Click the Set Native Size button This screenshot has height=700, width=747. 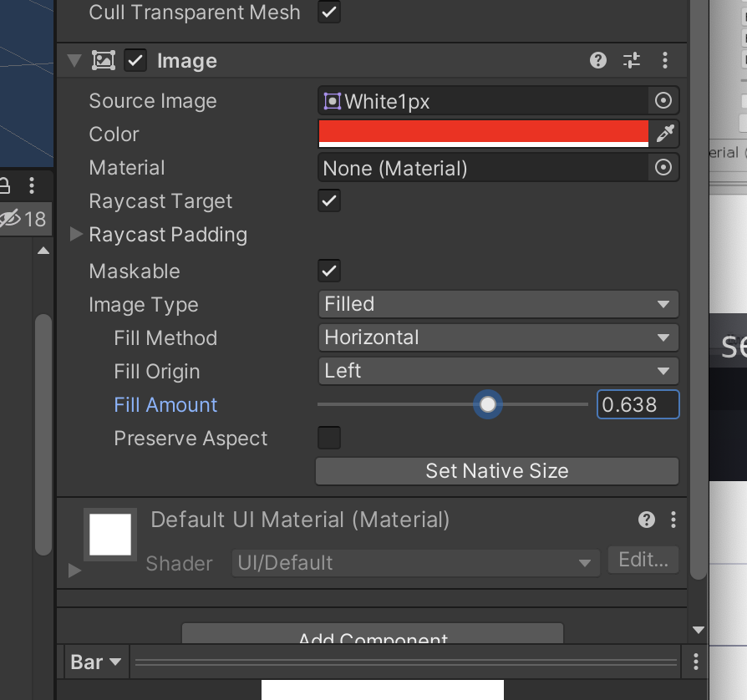point(496,470)
